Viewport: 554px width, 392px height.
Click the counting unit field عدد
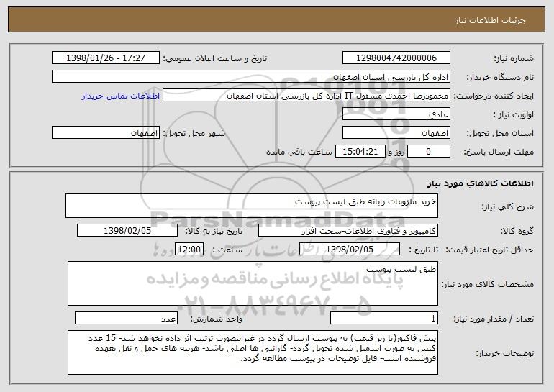click(126, 318)
